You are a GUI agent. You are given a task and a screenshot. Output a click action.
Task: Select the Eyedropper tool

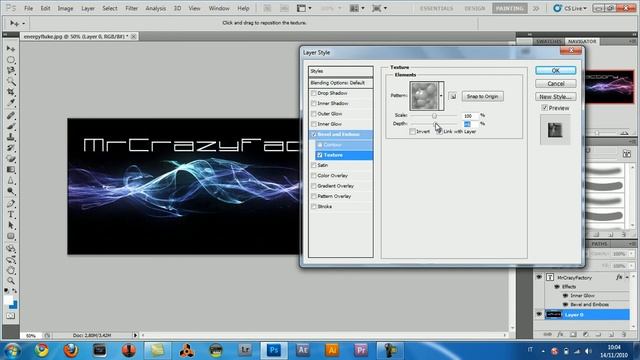(x=11, y=103)
